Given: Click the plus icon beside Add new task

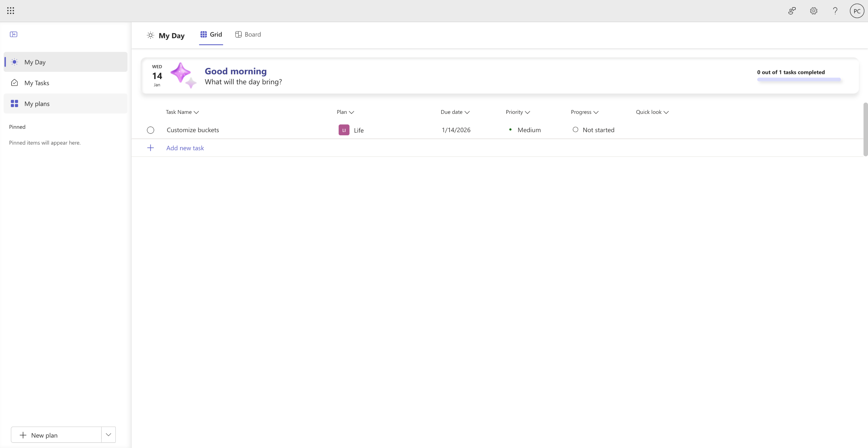Looking at the screenshot, I should (151, 148).
